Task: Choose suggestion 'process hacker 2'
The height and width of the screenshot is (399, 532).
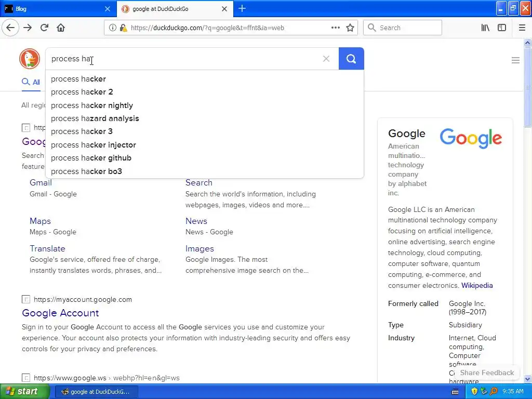Action: tap(205, 92)
